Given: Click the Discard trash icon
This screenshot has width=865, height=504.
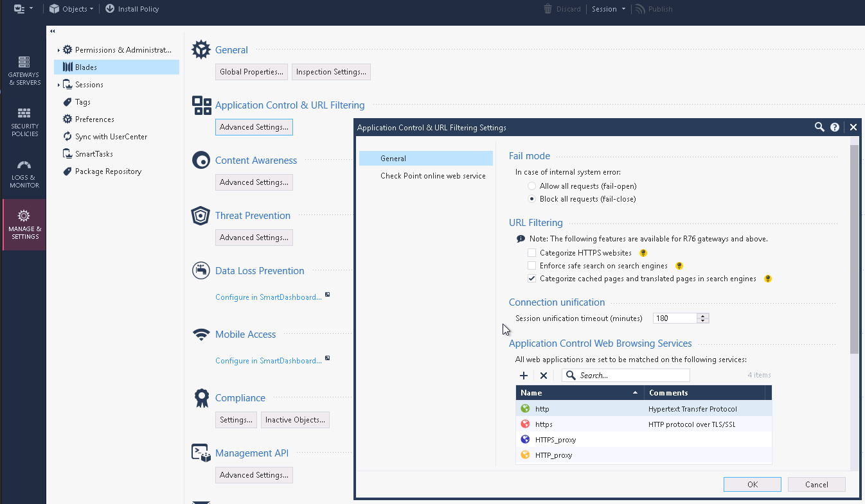Looking at the screenshot, I should [548, 9].
